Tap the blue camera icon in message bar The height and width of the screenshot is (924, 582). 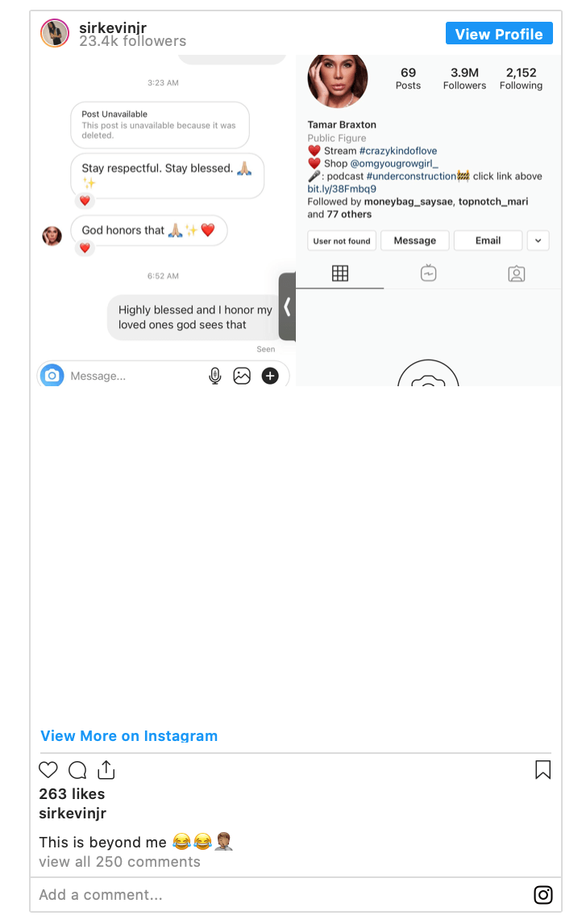tap(52, 376)
